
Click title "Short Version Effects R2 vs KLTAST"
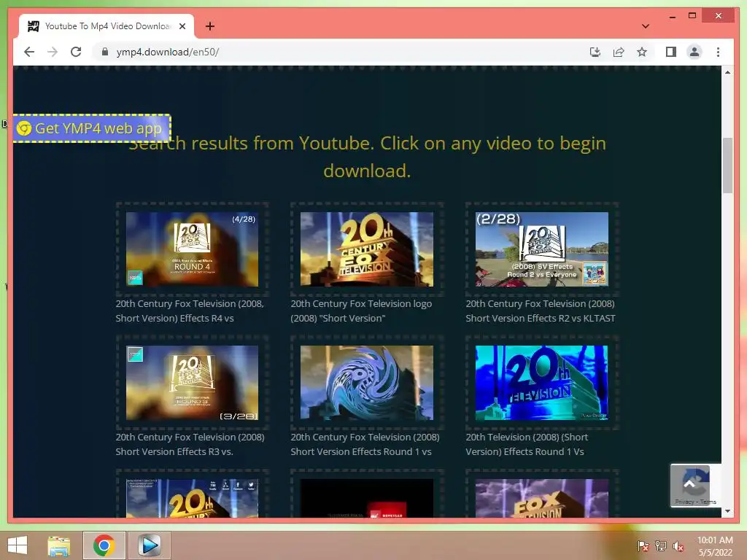(541, 318)
